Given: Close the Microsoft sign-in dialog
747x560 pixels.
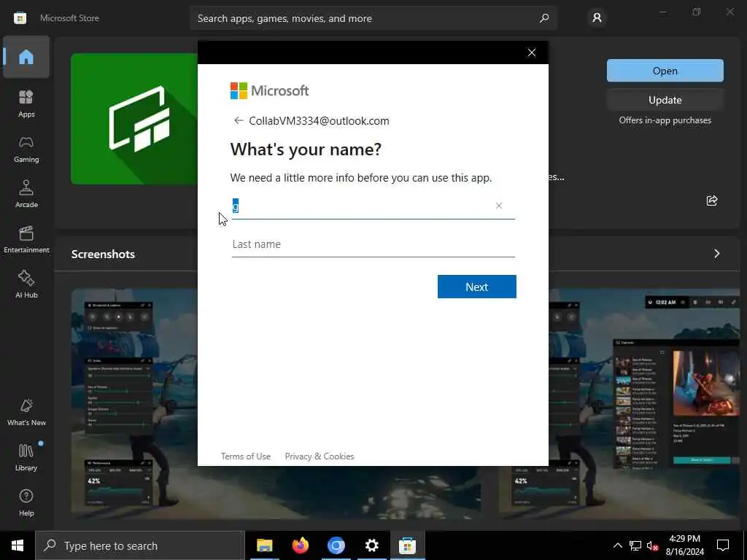Looking at the screenshot, I should 532,52.
